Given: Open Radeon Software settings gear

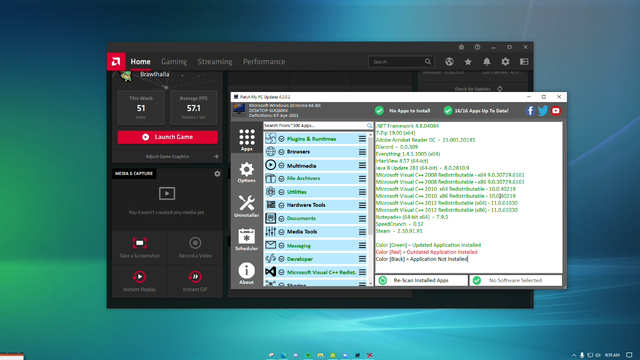Looking at the screenshot, I should click(505, 62).
